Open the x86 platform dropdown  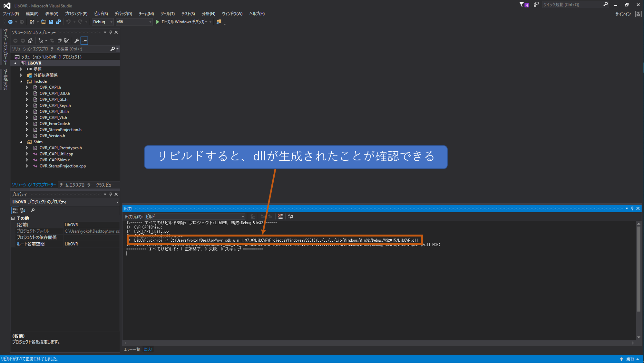click(133, 22)
